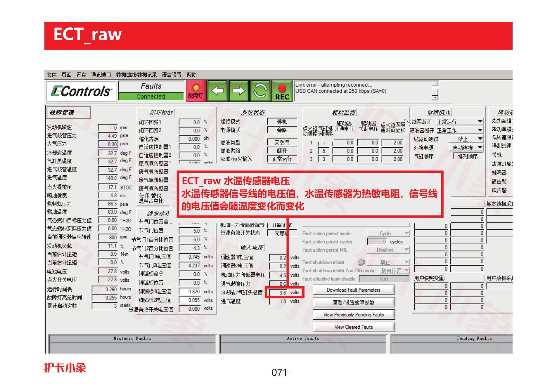Expand the 外接电源 自动连接 dropdown
The image size is (557, 392).
480,147
